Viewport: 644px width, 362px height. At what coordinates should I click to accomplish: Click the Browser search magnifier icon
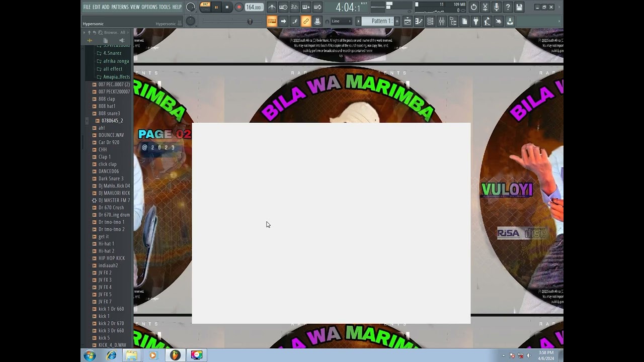point(100,32)
